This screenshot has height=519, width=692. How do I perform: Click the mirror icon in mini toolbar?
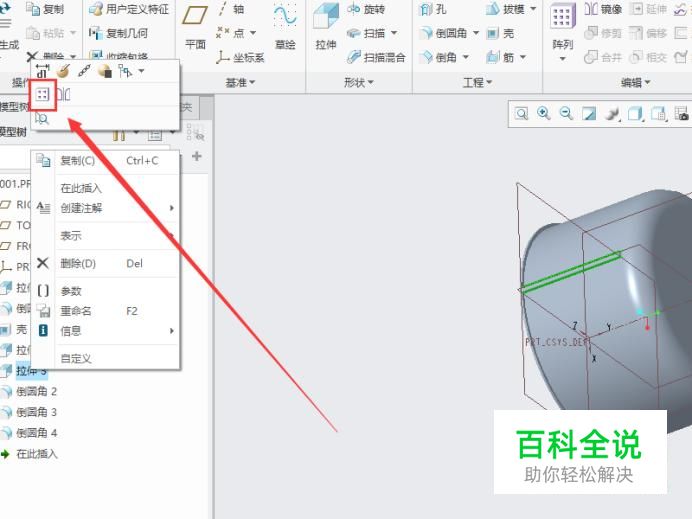point(64,94)
